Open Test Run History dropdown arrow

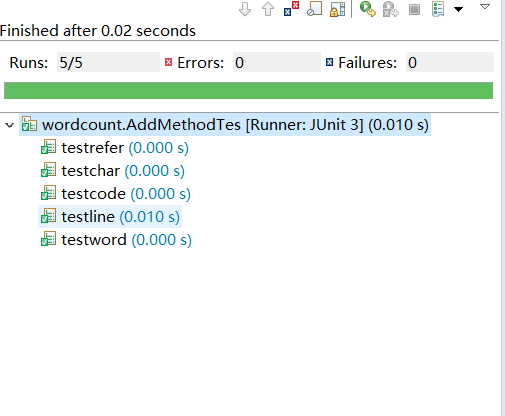(459, 9)
